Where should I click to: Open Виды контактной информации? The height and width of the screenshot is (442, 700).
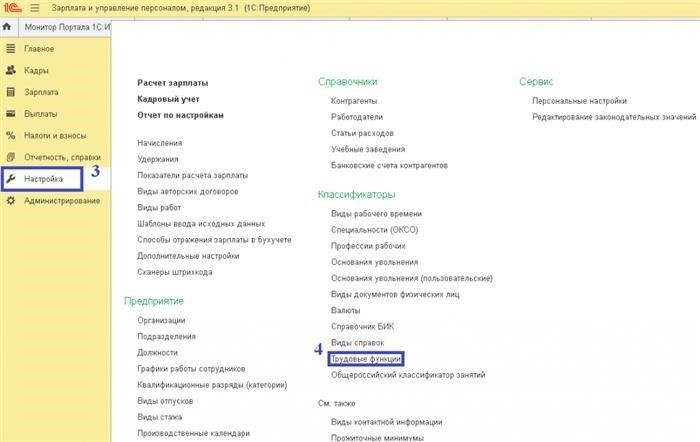(386, 422)
